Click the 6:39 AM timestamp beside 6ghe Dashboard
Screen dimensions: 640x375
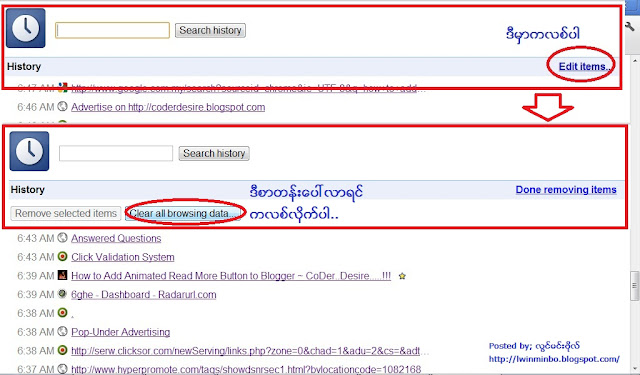point(36,295)
